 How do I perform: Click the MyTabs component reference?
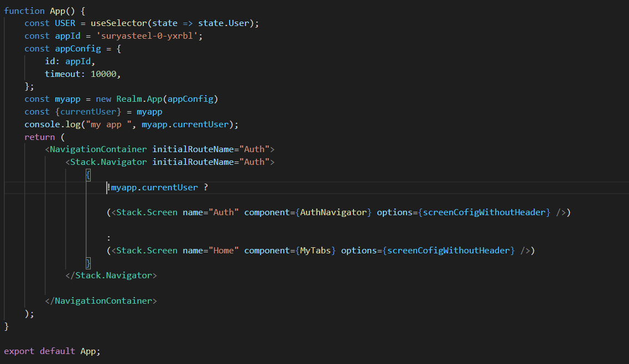click(x=315, y=251)
